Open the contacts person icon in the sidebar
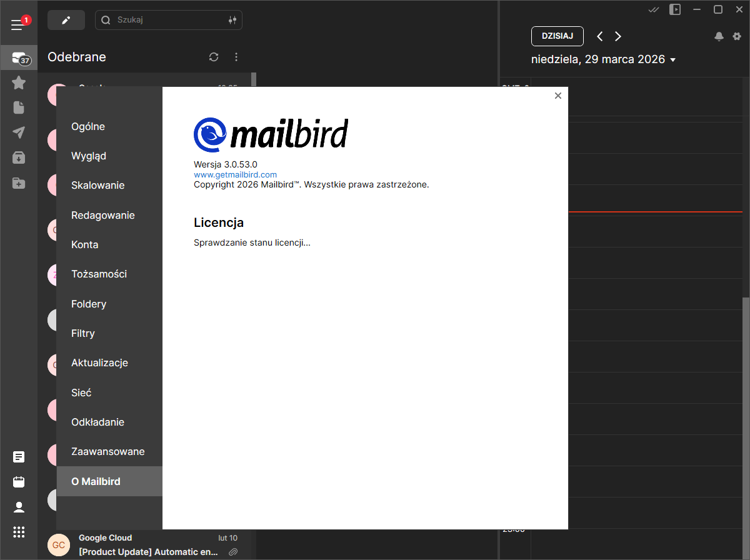The image size is (750, 560). pos(19,507)
